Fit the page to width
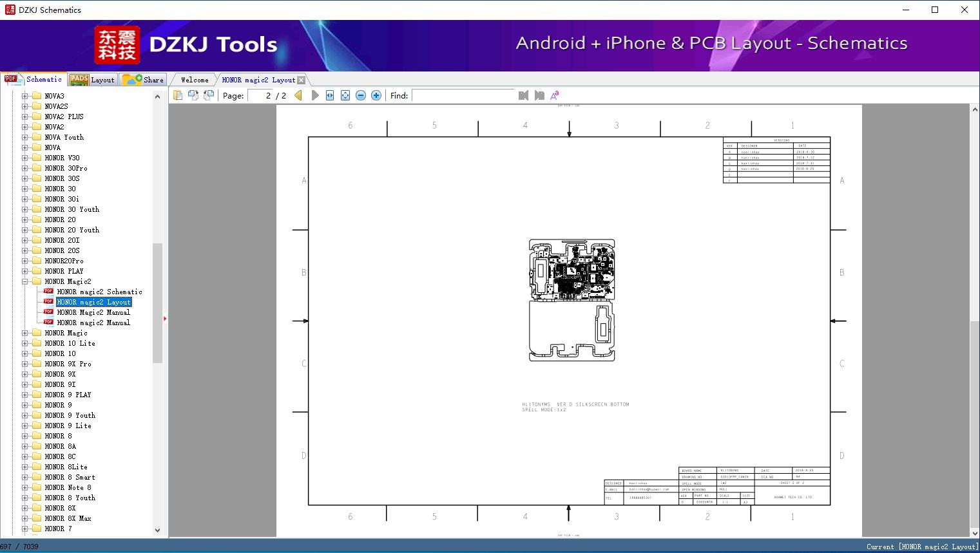This screenshot has height=553, width=980. pyautogui.click(x=330, y=95)
